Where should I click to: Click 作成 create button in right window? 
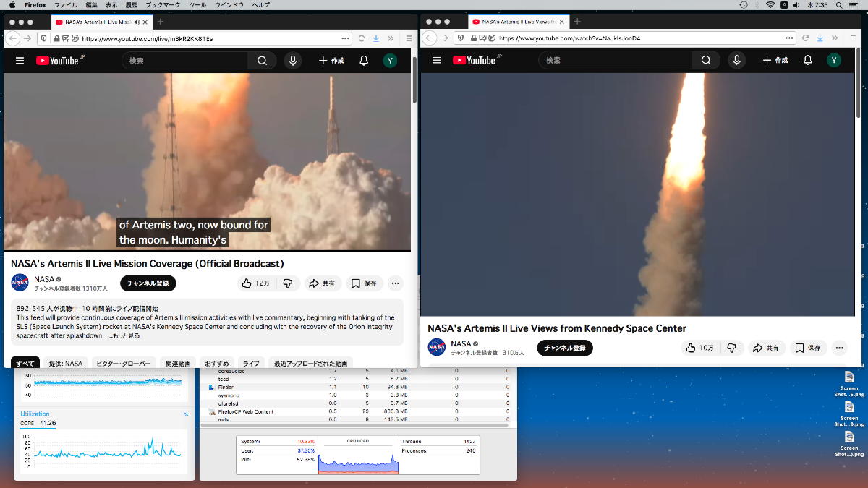coord(775,61)
